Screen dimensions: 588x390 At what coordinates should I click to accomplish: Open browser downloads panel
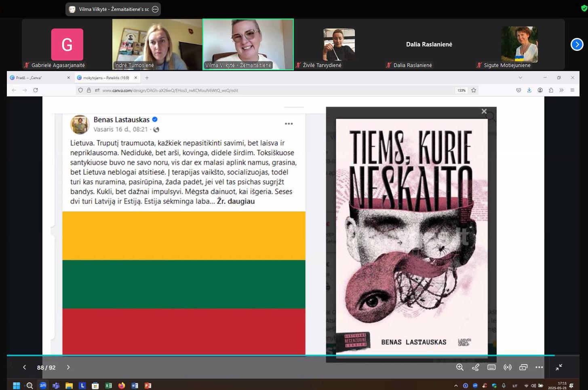point(529,90)
